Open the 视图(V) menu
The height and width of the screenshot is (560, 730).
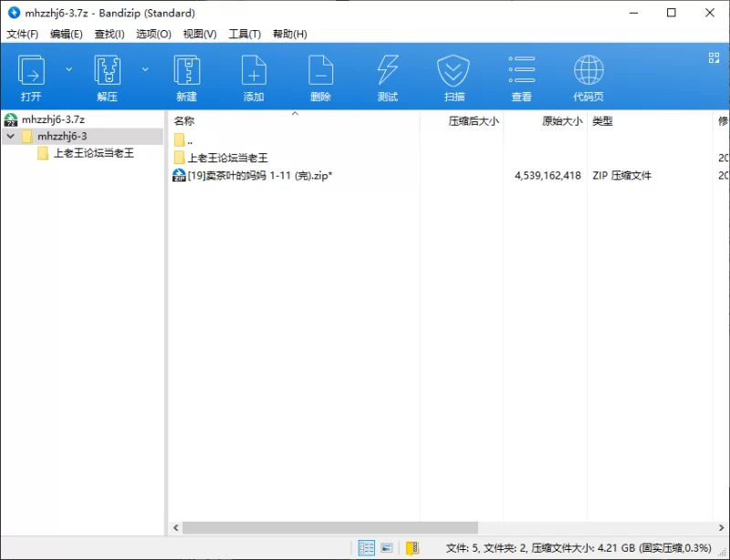point(200,34)
